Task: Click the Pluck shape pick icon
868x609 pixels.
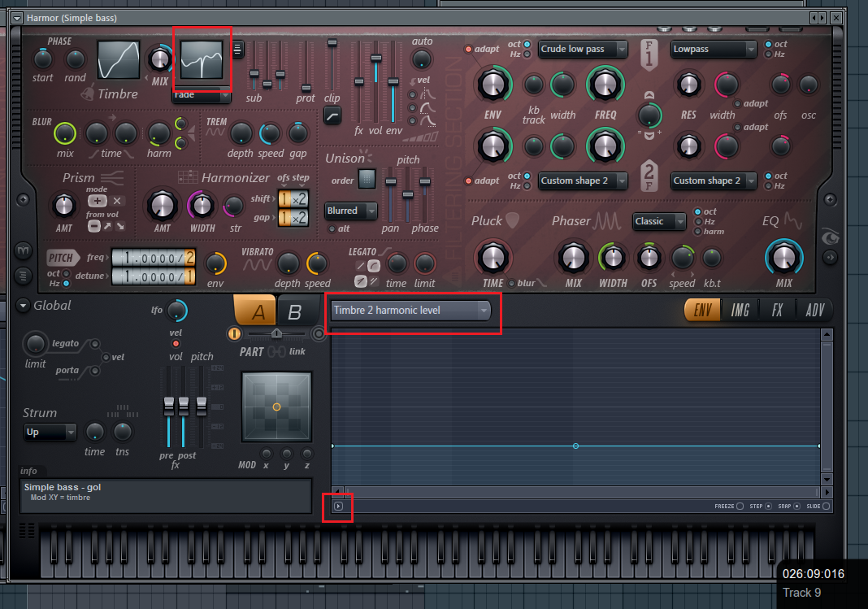Action: (513, 220)
